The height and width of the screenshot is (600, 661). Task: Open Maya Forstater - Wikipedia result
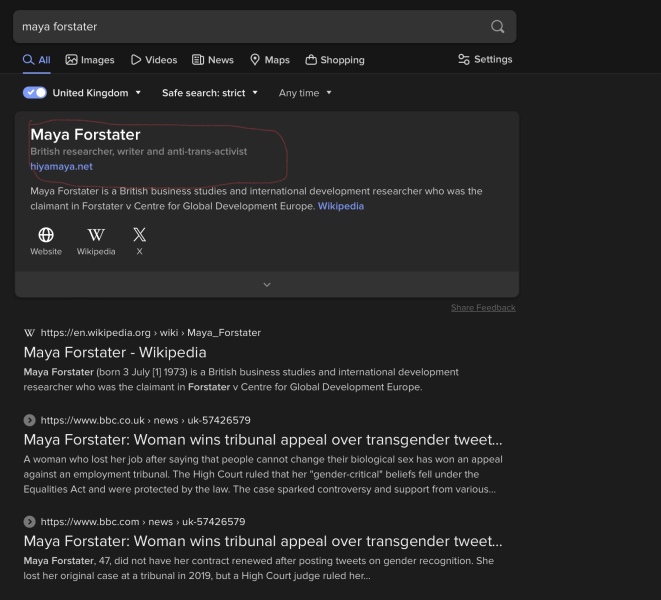point(115,353)
